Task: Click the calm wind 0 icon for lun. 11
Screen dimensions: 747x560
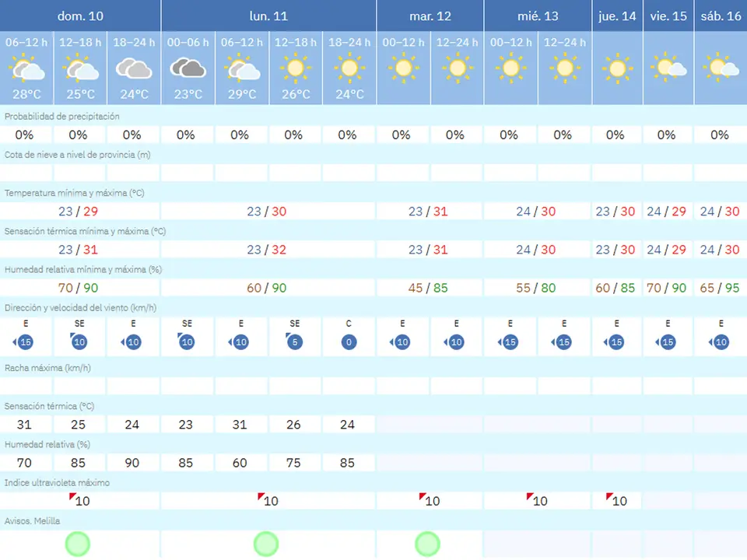Action: pyautogui.click(x=349, y=342)
